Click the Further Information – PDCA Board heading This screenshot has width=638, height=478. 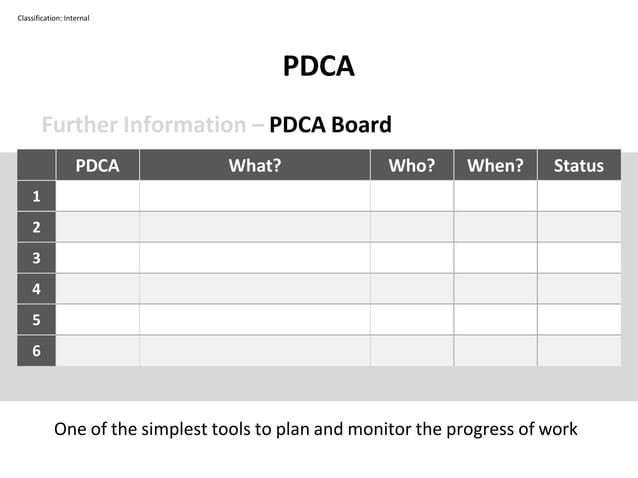(x=217, y=125)
